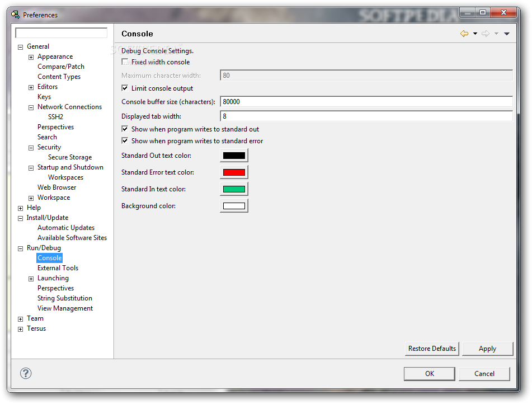Select Automatic Updates page

click(x=66, y=228)
